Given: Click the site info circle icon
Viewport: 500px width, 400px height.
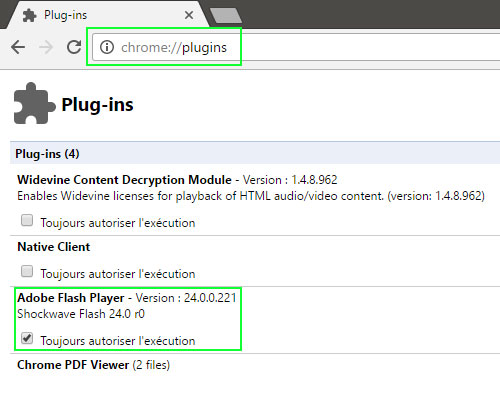Looking at the screenshot, I should point(107,47).
